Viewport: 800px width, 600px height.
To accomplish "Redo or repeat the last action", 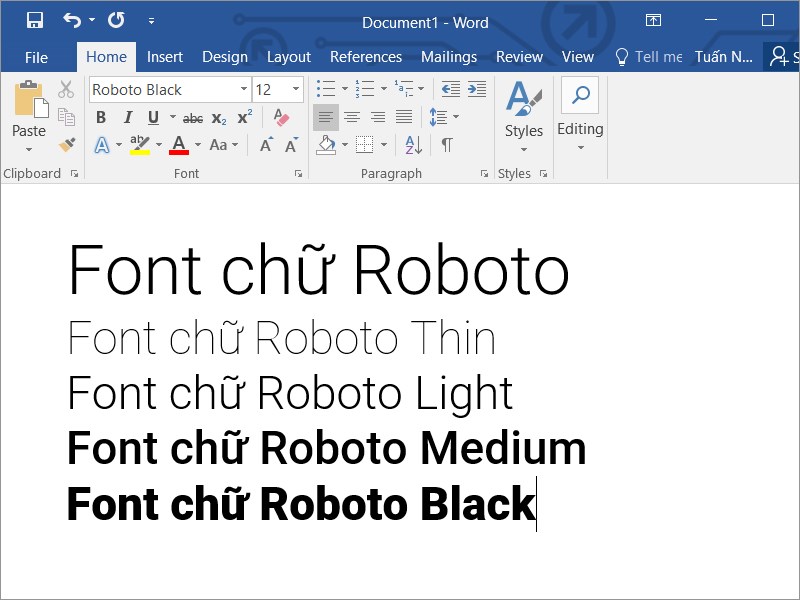I will (x=116, y=20).
